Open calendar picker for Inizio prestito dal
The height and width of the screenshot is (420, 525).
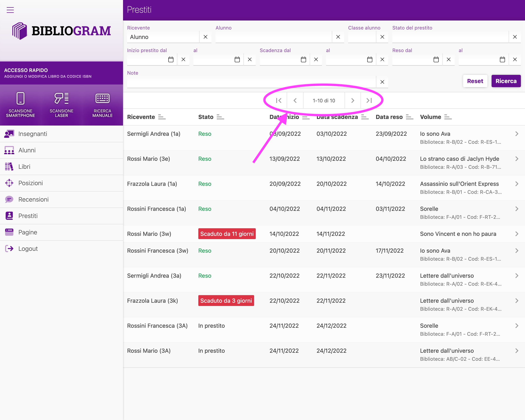tap(171, 59)
